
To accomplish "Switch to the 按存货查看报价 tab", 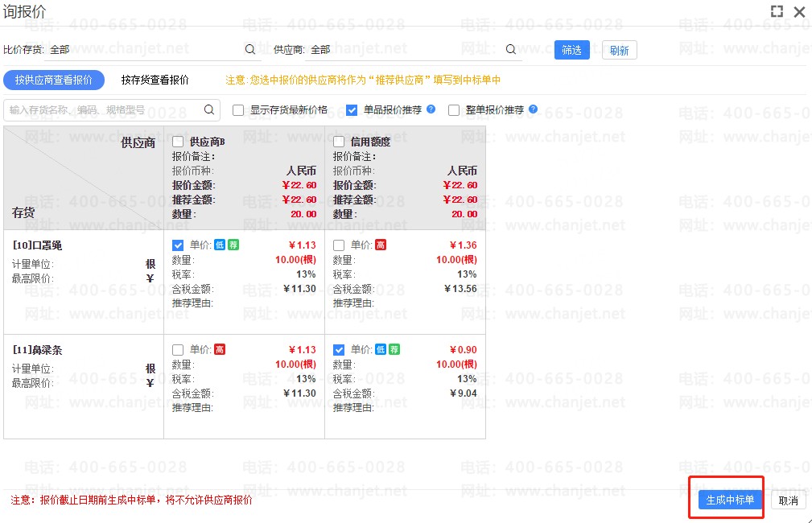I will (x=155, y=80).
